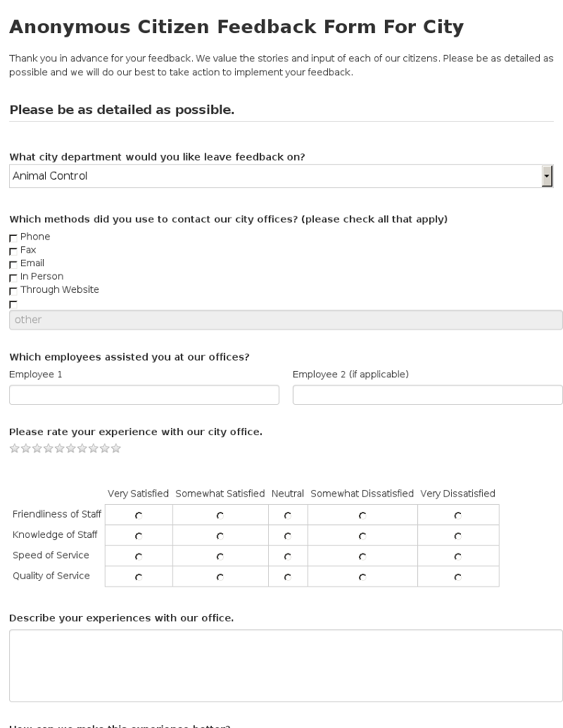Click the describe your experiences text area
563x728 pixels.
click(286, 665)
